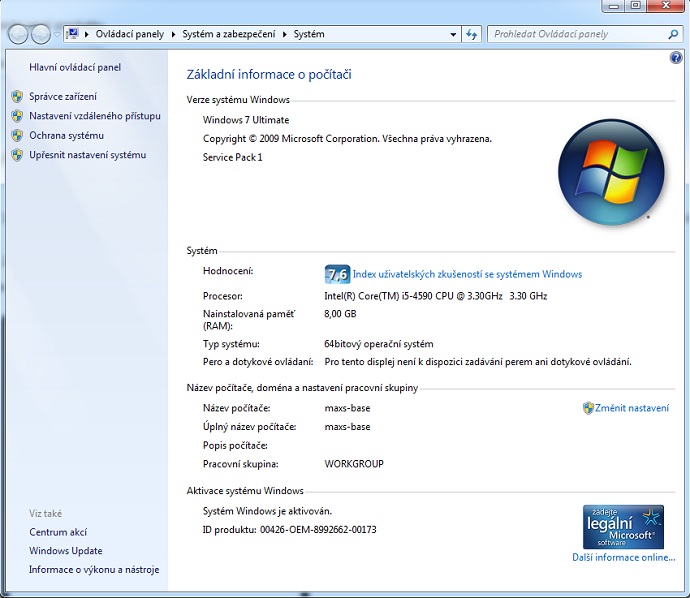Open the address bar history dropdown

click(453, 34)
